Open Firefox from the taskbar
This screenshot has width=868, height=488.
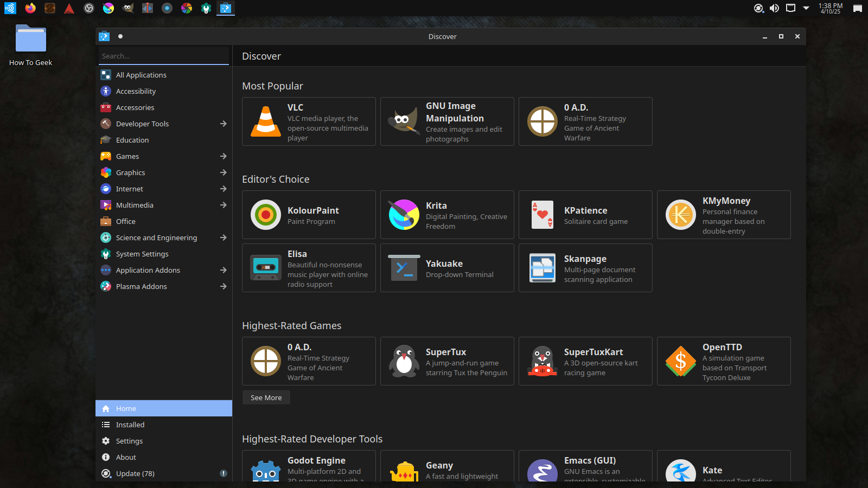30,8
